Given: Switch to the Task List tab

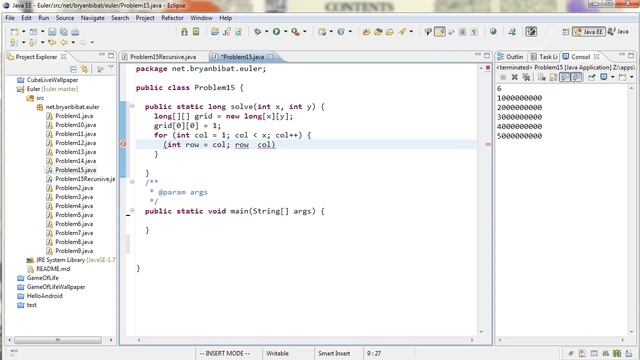Looking at the screenshot, I should (544, 57).
